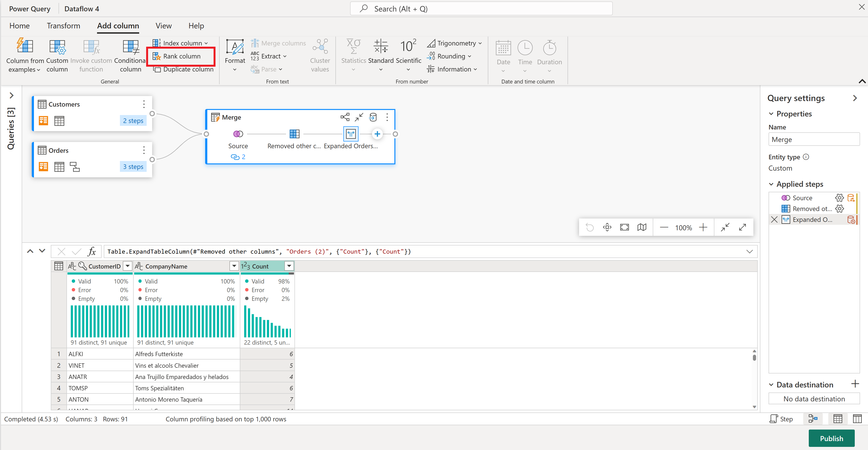Open settings gear for the Source step
868x450 pixels.
(839, 198)
